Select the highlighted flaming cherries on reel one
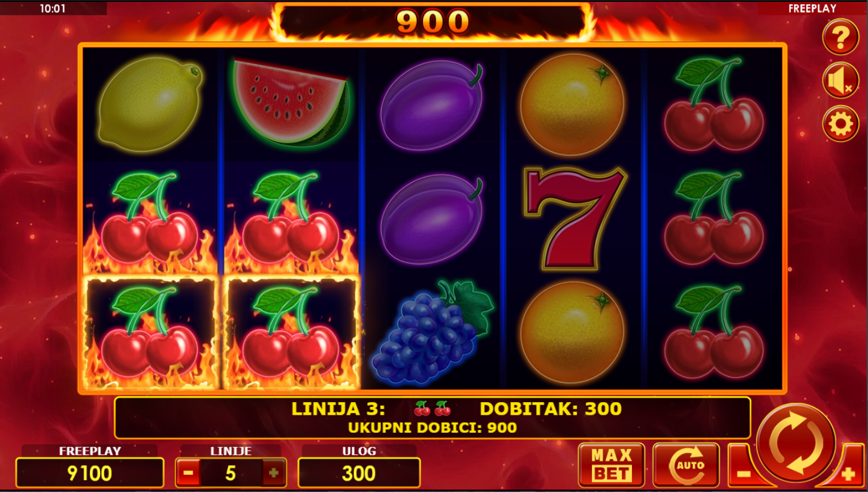 coord(150,332)
